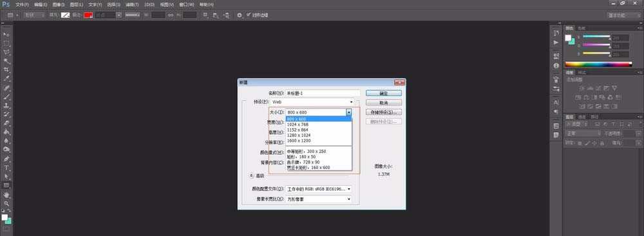Click the gear icon in options bar
The height and width of the screenshot is (236, 644).
click(x=240, y=15)
